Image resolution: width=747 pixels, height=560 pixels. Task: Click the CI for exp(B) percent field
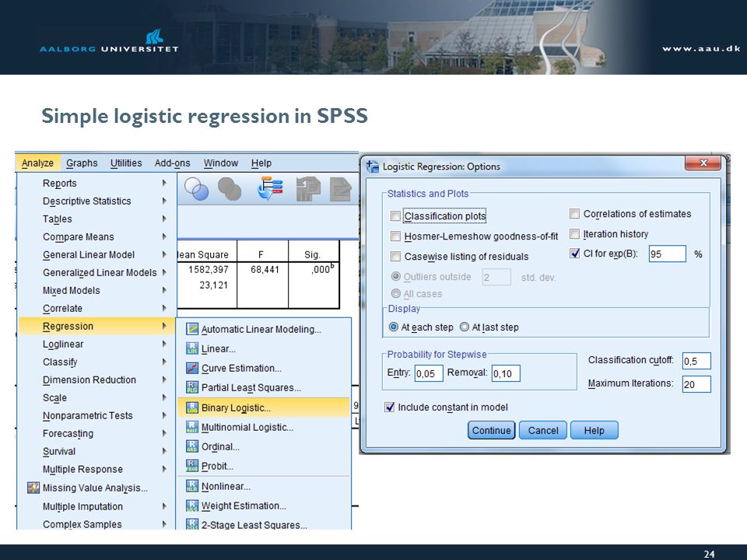click(668, 254)
